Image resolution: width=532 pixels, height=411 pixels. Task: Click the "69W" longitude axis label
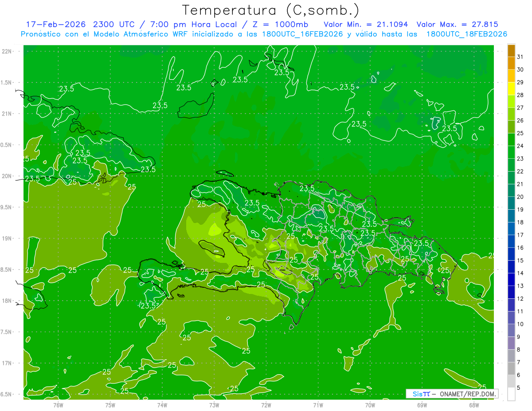(422, 405)
